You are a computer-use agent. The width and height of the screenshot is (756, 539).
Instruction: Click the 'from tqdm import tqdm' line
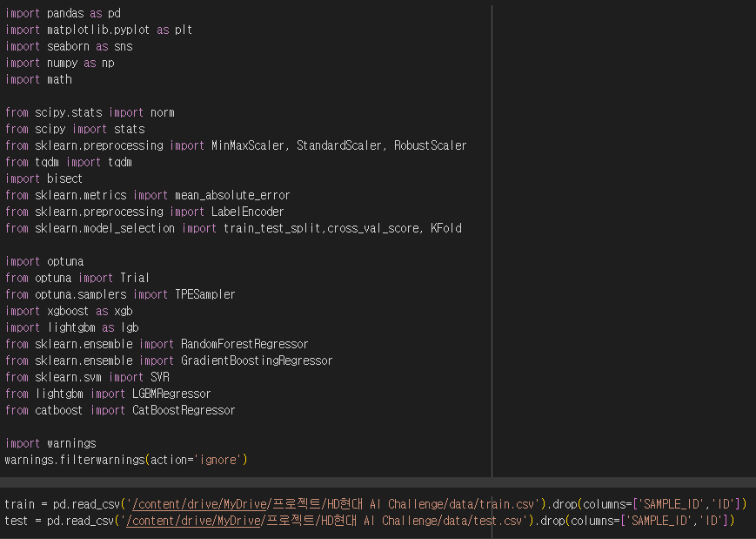(69, 162)
